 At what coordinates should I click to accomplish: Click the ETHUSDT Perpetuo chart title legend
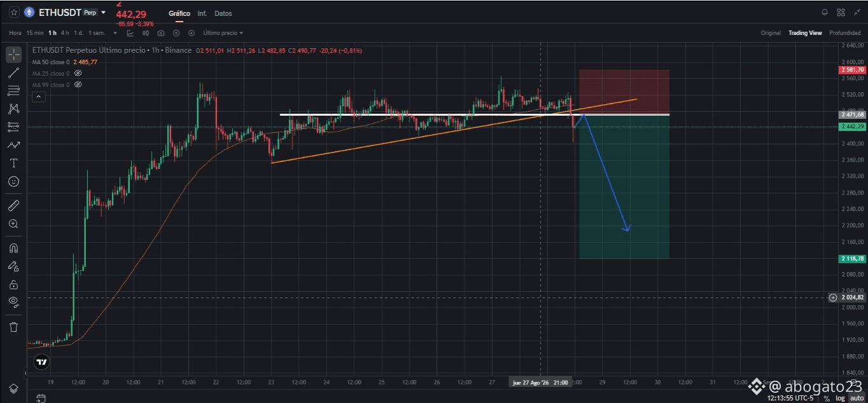point(111,50)
